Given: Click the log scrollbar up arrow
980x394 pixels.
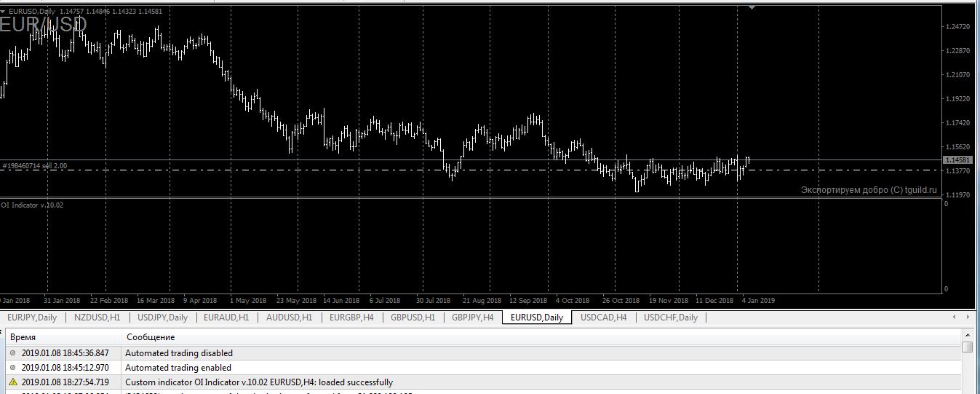Looking at the screenshot, I should tap(967, 334).
